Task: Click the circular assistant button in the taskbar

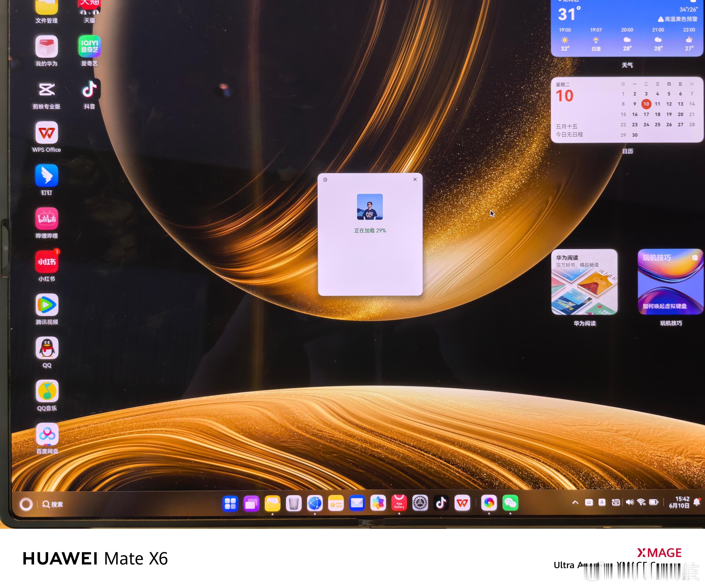Action: pyautogui.click(x=26, y=504)
